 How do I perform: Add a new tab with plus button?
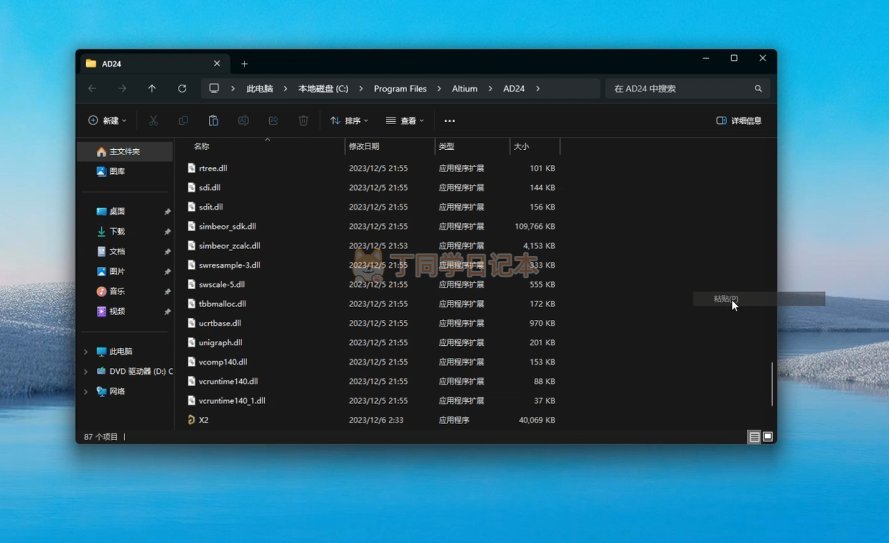pos(244,64)
